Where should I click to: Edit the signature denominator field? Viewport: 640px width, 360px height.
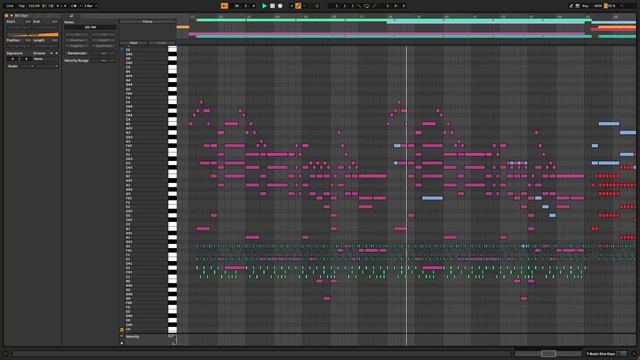27,59
